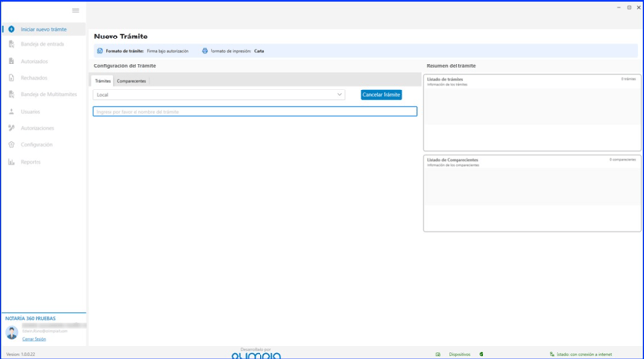Click the Cancelar Trámite button
The width and height of the screenshot is (644, 359).
pos(382,95)
